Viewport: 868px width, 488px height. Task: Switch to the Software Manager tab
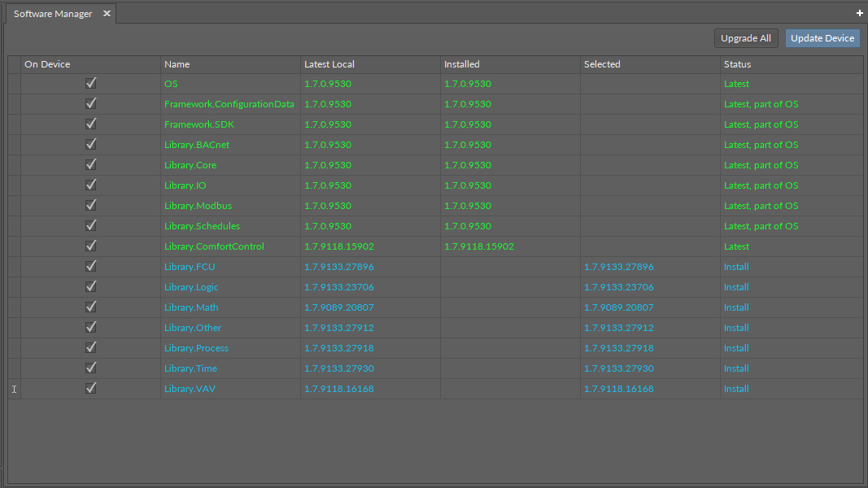coord(53,14)
